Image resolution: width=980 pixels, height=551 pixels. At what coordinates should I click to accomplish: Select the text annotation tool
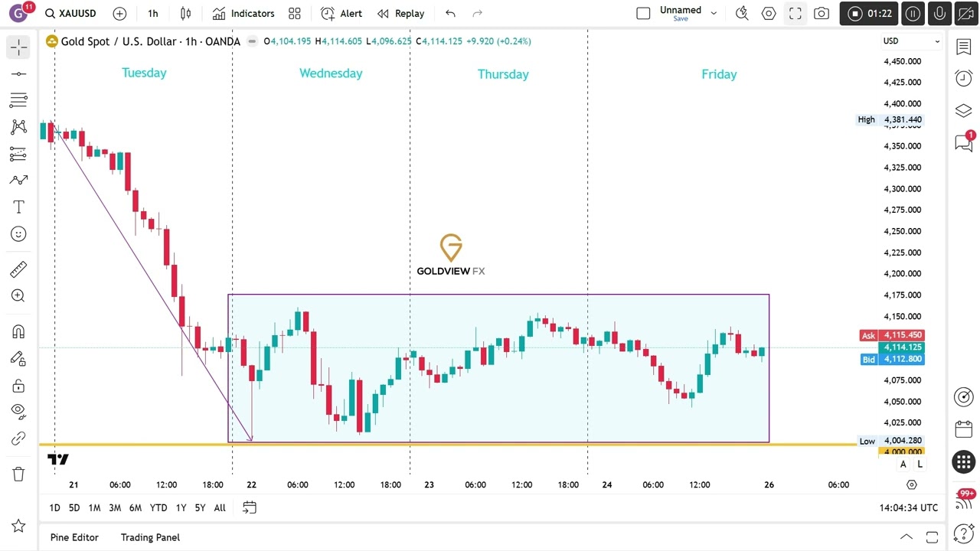18,207
